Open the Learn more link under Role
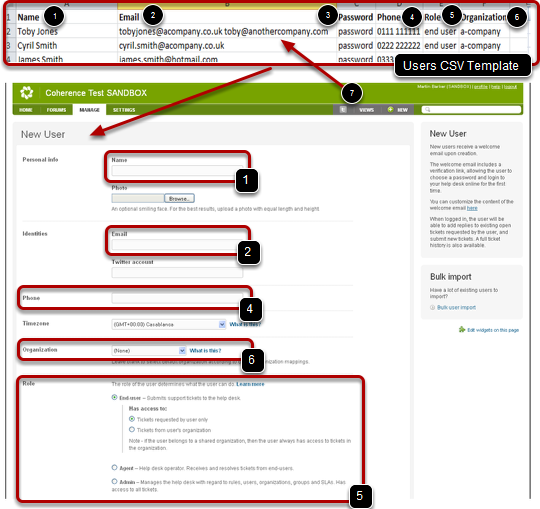 (x=250, y=384)
